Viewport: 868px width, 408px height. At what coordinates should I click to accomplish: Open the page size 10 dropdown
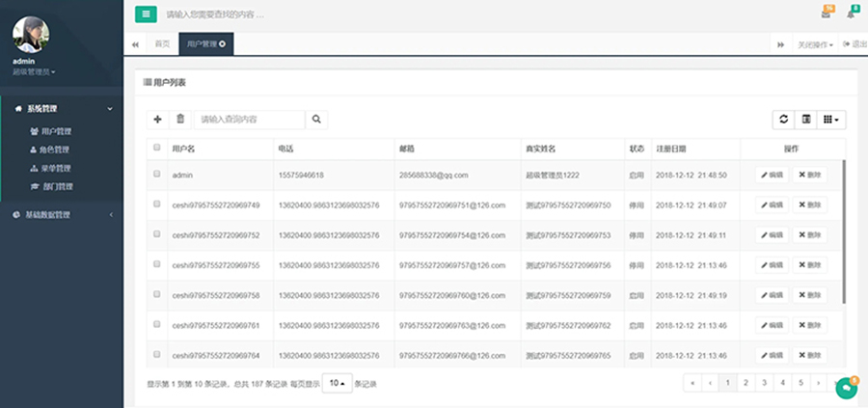click(x=337, y=383)
